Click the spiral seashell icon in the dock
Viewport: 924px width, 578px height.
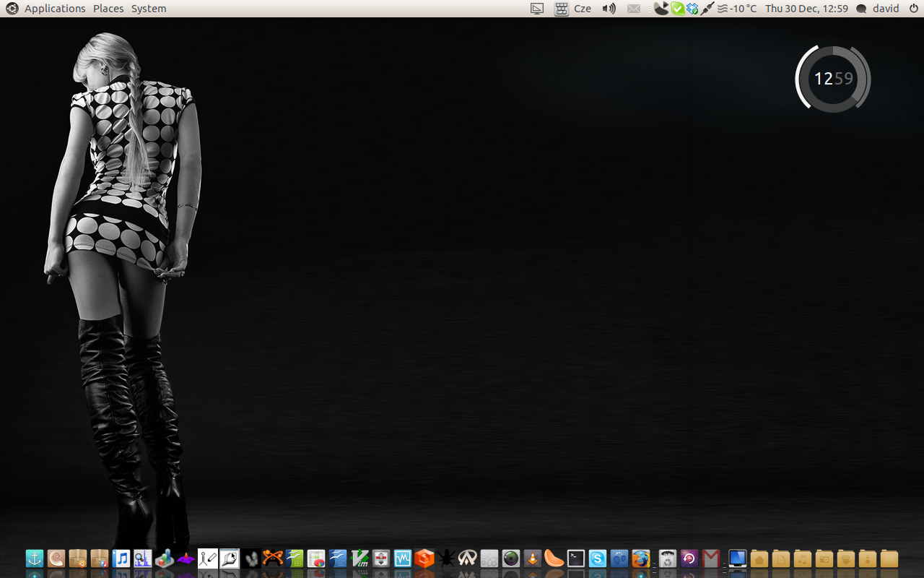(56, 558)
